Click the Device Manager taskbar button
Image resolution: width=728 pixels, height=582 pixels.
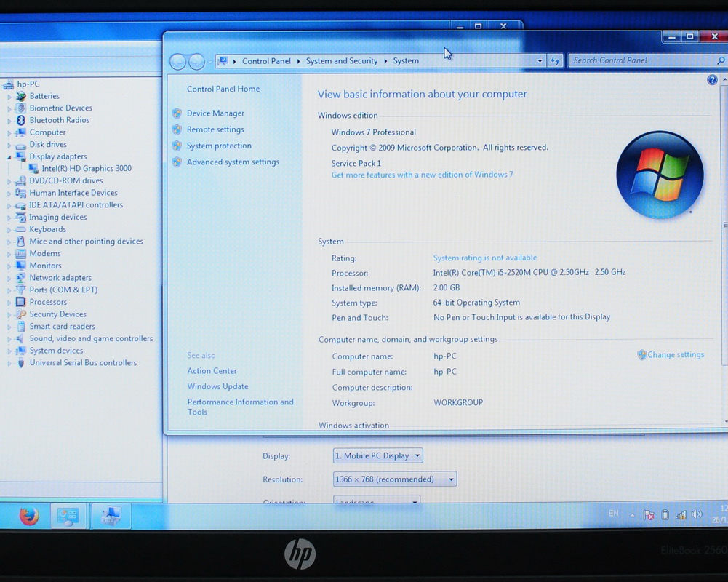(x=111, y=516)
